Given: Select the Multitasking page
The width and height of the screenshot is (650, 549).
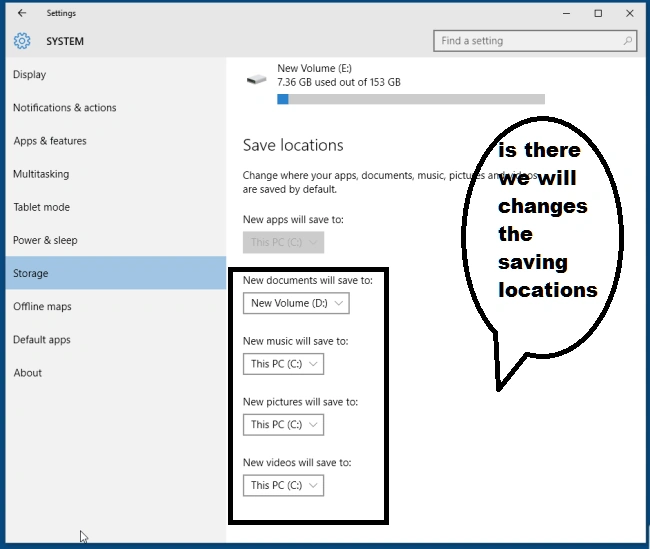Looking at the screenshot, I should point(116,174).
